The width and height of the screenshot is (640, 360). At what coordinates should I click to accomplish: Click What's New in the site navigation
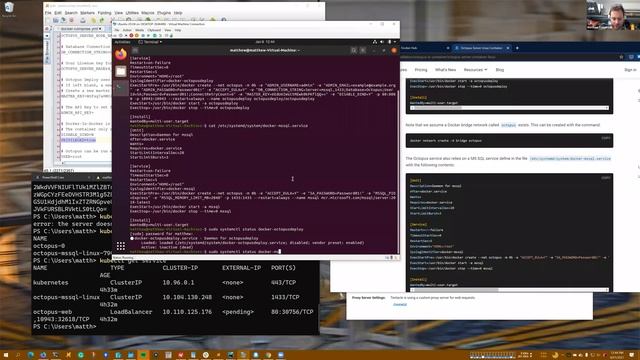click(x=445, y=70)
